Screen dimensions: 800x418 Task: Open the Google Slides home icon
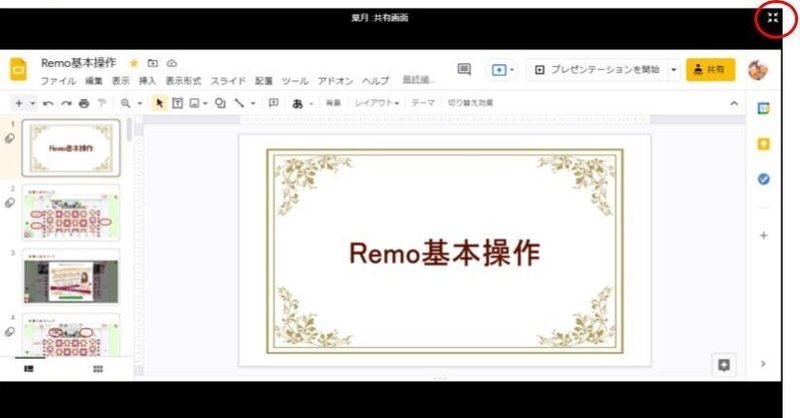click(19, 69)
